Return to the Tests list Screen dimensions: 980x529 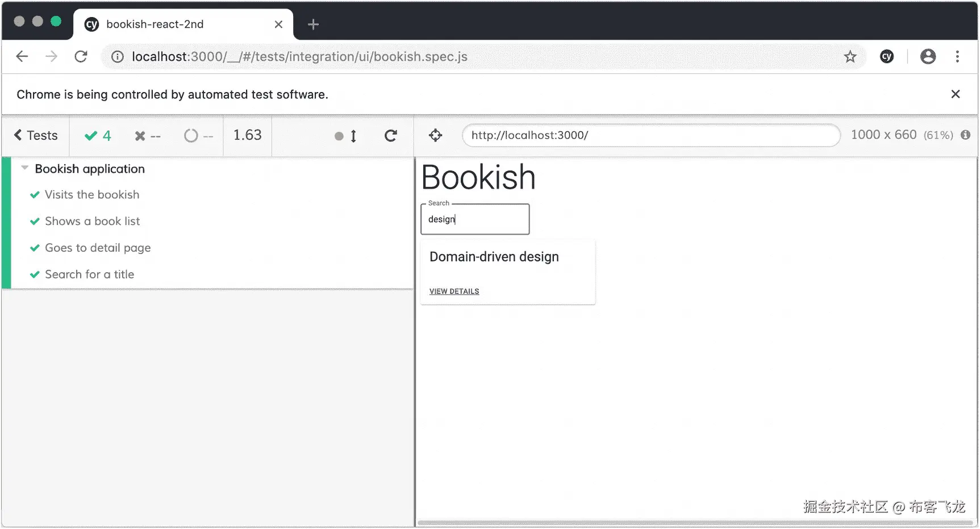pyautogui.click(x=36, y=135)
